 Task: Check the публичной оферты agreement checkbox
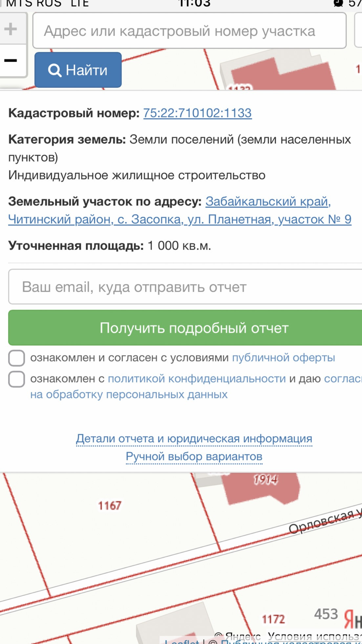pyautogui.click(x=16, y=358)
